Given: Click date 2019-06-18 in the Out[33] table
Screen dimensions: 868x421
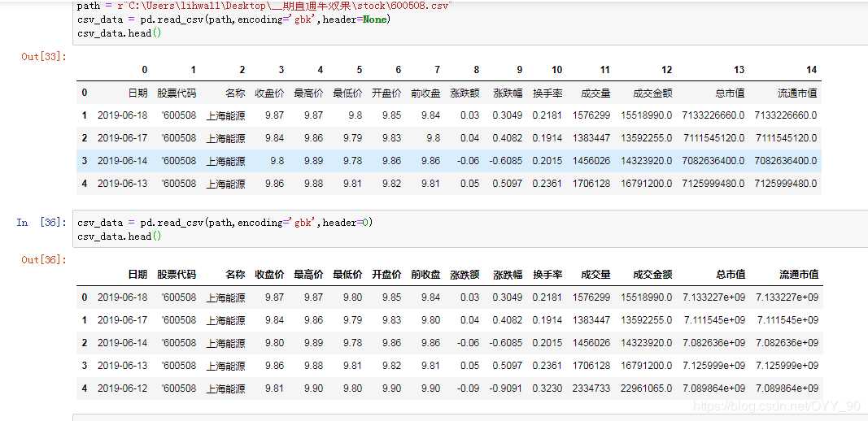Looking at the screenshot, I should click(122, 115).
